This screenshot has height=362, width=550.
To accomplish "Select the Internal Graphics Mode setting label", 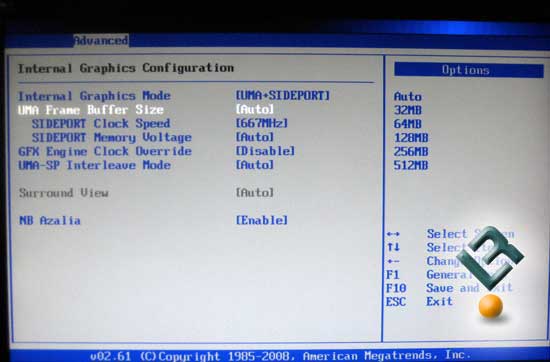I will (94, 96).
